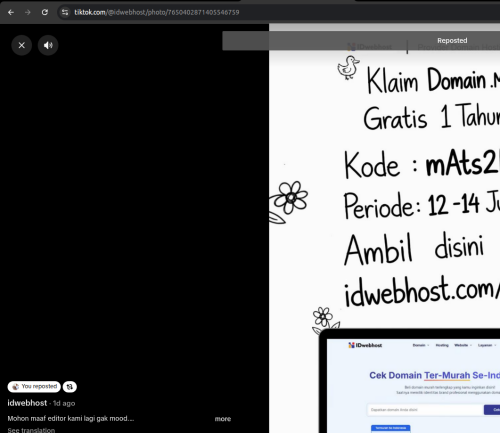Click the IDwebhost logo on laptop screen

tap(365, 345)
